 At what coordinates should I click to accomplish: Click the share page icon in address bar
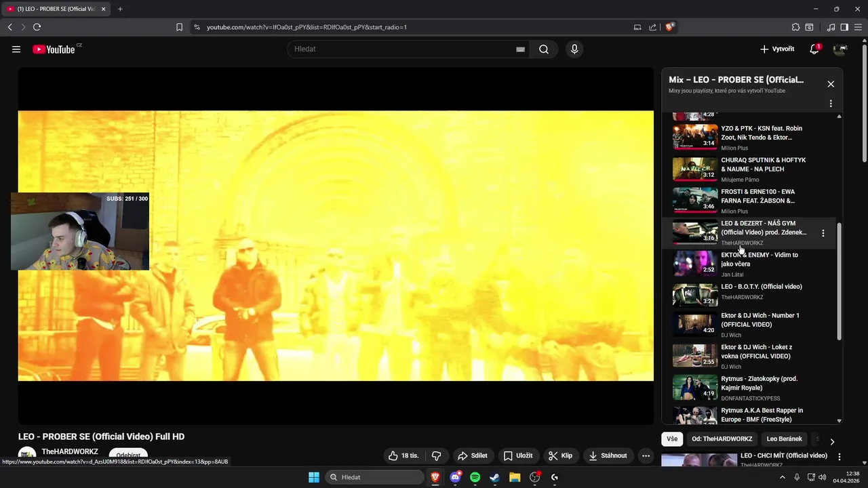[652, 27]
